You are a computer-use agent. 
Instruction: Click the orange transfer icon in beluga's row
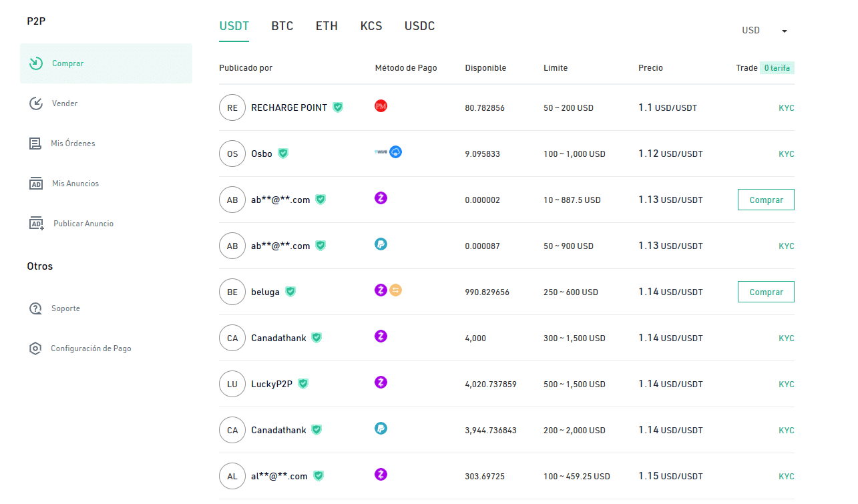pyautogui.click(x=395, y=290)
